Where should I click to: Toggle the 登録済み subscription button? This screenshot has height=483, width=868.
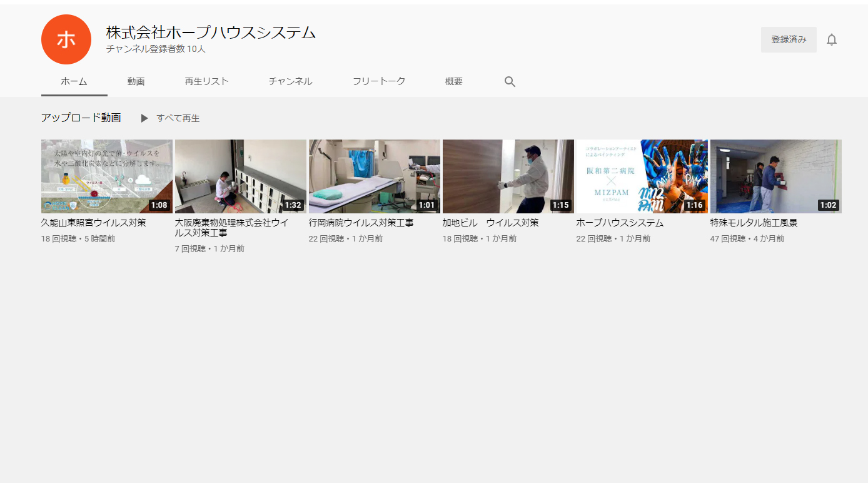tap(788, 40)
